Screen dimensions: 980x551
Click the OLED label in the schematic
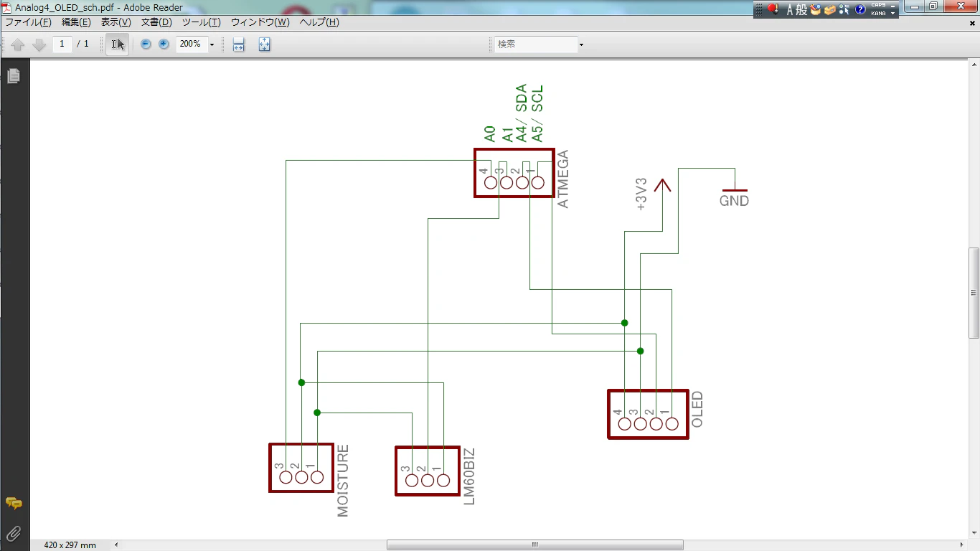click(697, 410)
